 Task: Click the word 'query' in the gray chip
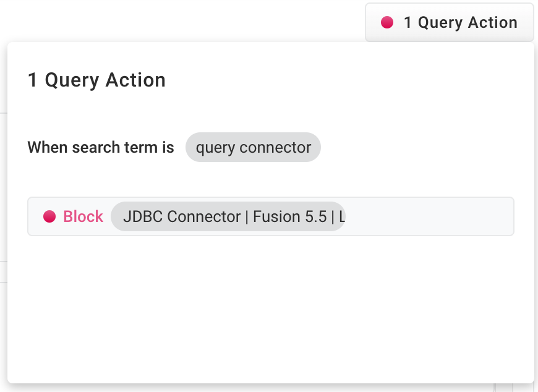pyautogui.click(x=215, y=148)
